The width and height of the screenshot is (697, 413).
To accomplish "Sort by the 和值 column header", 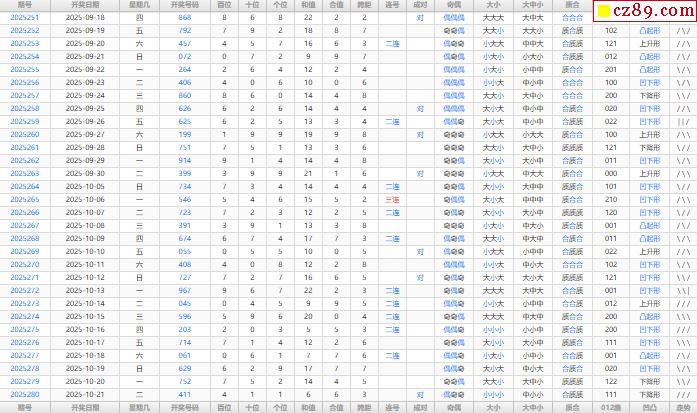I will (x=308, y=5).
